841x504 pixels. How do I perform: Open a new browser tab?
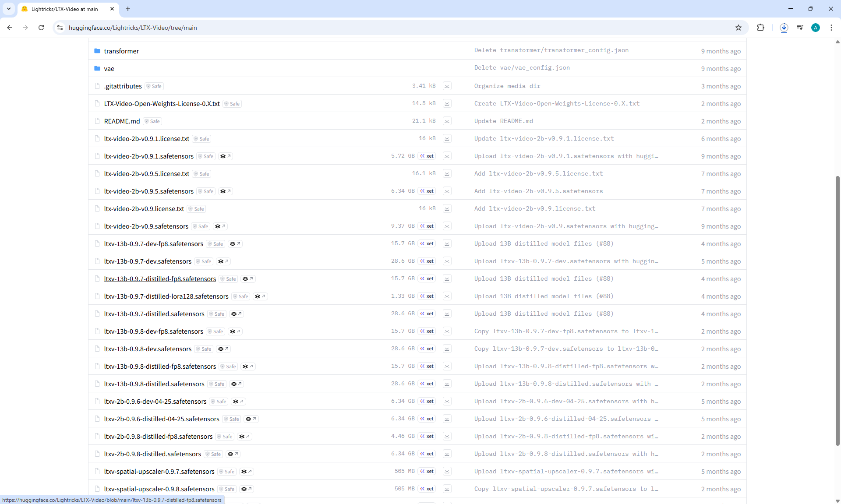point(128,9)
